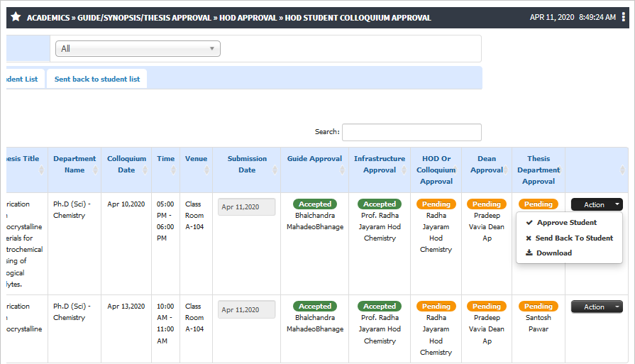This screenshot has height=364, width=635.
Task: Click Academics breadcrumb in header
Action: coord(48,18)
